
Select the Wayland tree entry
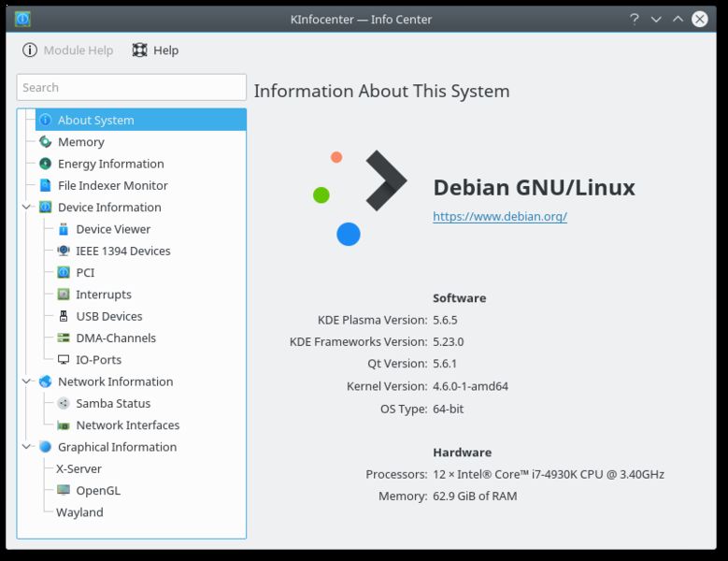pyautogui.click(x=79, y=512)
